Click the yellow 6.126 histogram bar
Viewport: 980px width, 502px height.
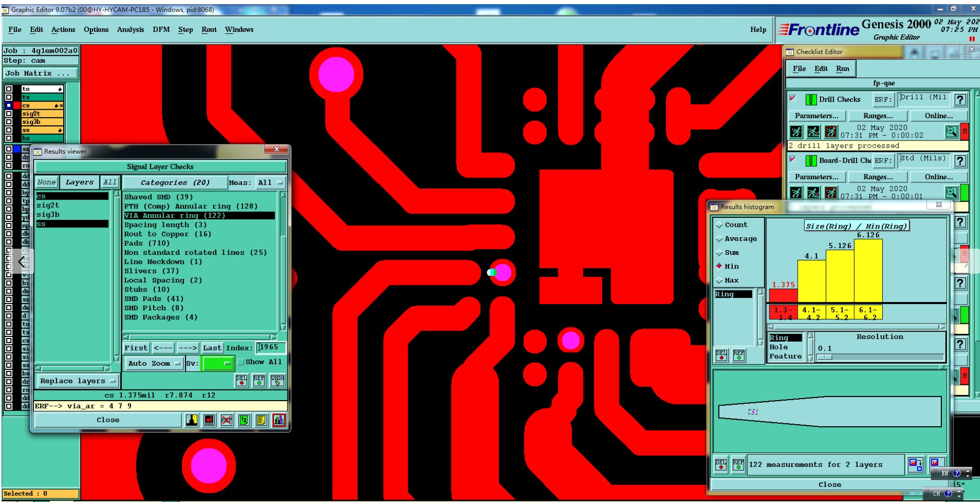(868, 271)
